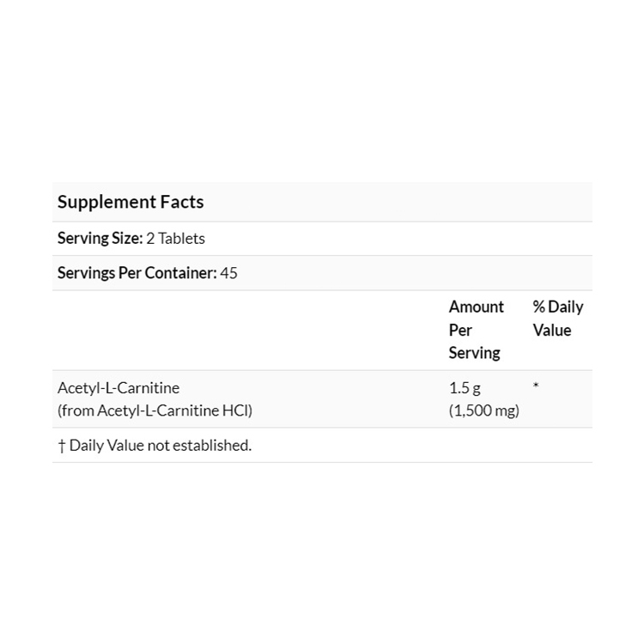Click the "% Daily Value" column header

point(557,319)
